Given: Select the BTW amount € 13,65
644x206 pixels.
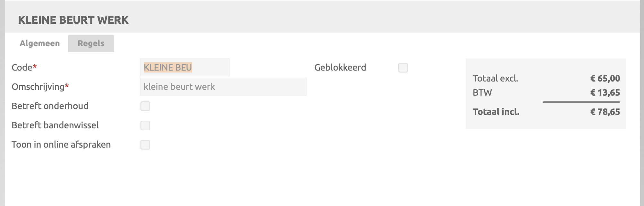Looking at the screenshot, I should [605, 92].
